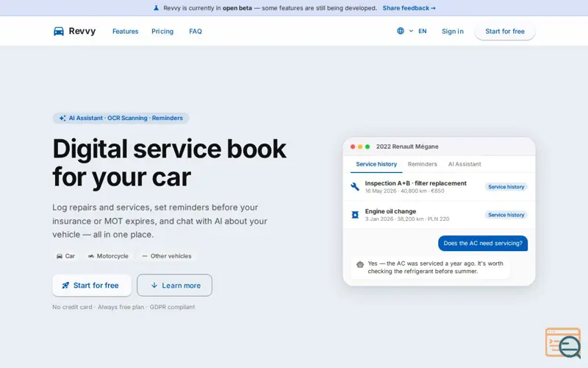The height and width of the screenshot is (368, 588).
Task: Click the robot icon in AI reply
Action: 360,264
